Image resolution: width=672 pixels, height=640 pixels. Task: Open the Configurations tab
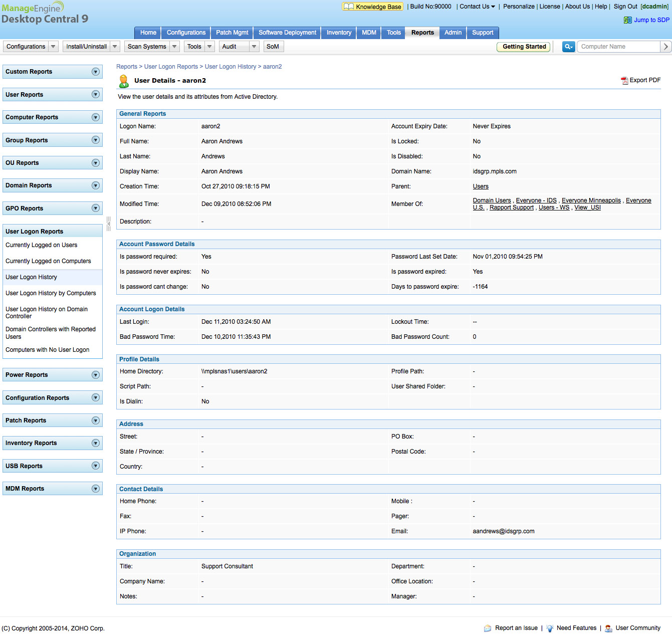click(186, 33)
